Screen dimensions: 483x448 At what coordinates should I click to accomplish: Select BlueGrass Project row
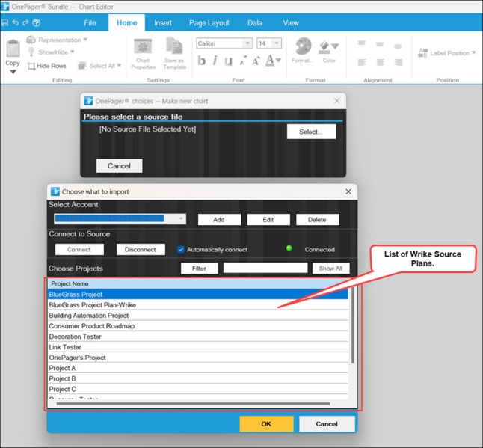pos(198,294)
